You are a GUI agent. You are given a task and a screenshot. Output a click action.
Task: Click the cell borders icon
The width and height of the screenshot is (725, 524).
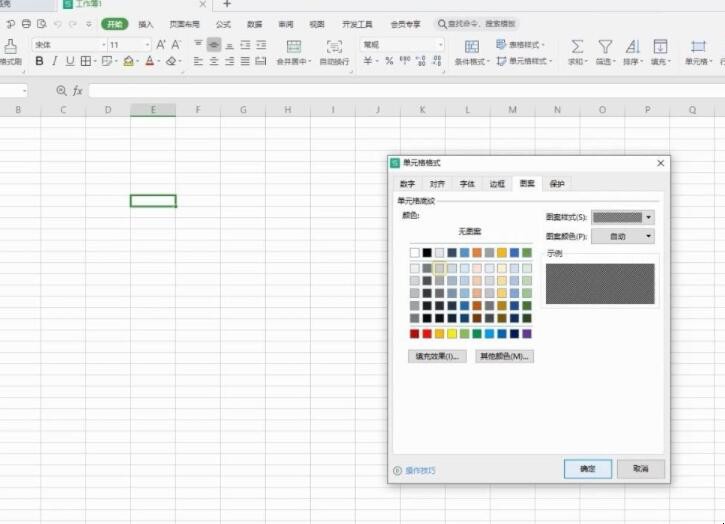(86, 61)
